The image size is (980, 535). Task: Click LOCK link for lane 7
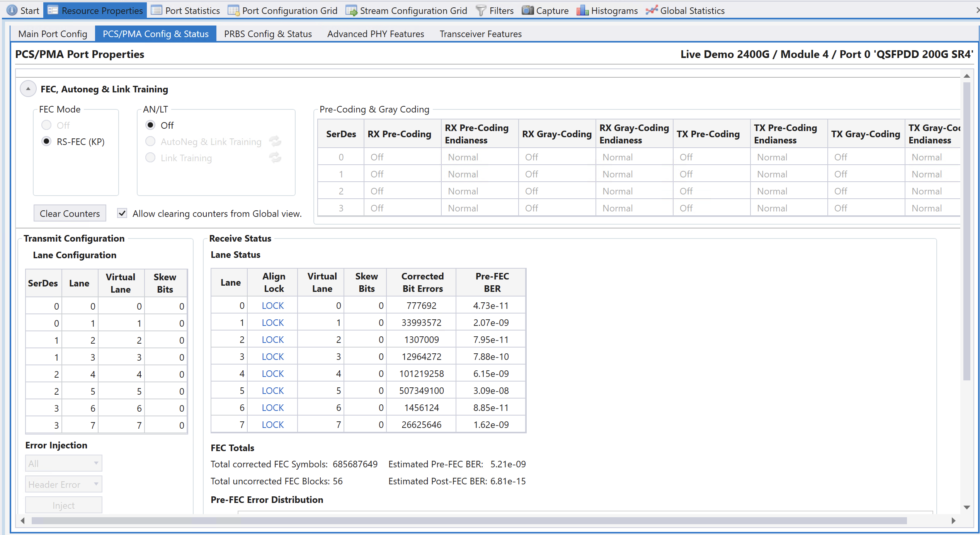pos(273,424)
